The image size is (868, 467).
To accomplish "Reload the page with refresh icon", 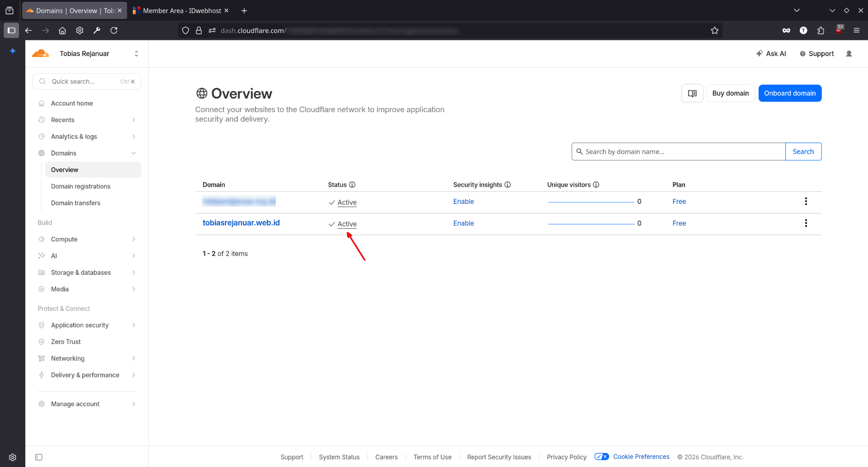I will click(114, 30).
